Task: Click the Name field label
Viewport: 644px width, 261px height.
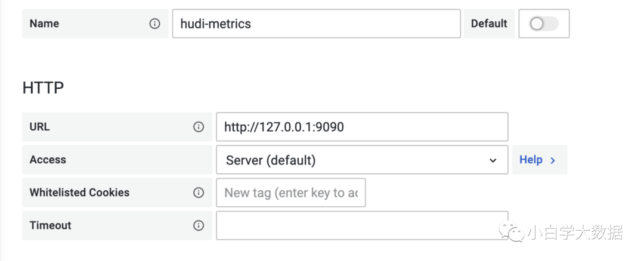Action: tap(44, 24)
